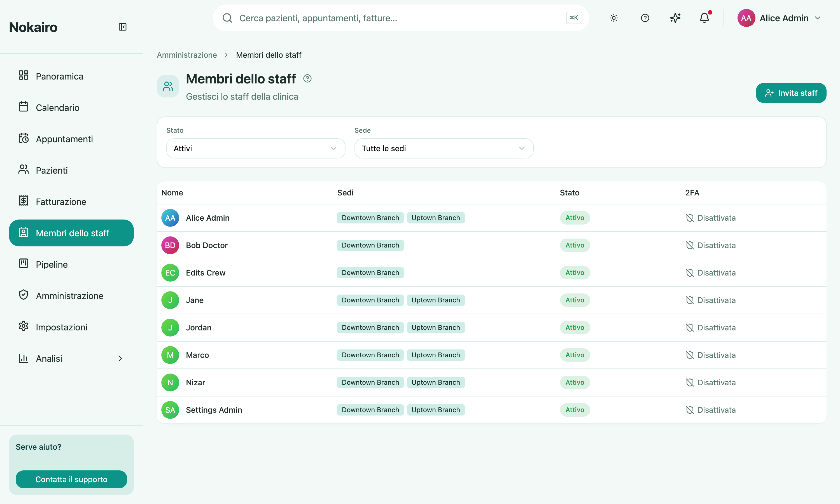Click Attivo status badge in Marco row
Image resolution: width=840 pixels, height=504 pixels.
point(575,355)
